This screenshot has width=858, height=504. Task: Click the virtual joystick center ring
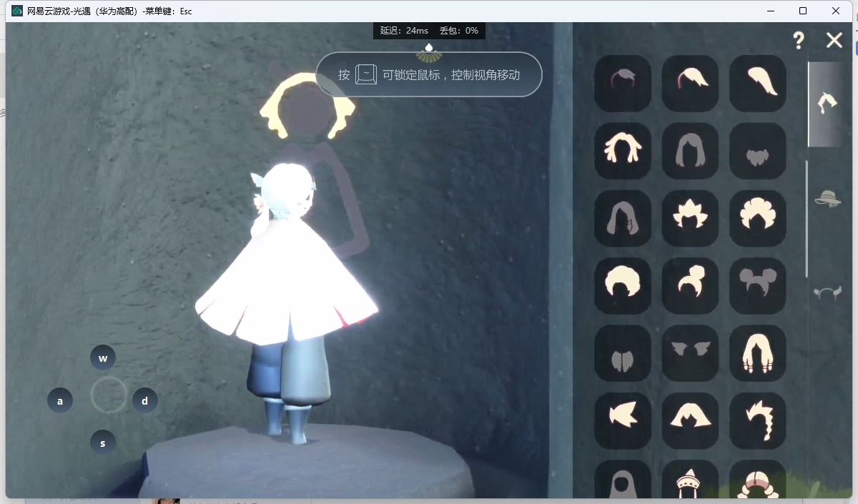click(x=109, y=395)
